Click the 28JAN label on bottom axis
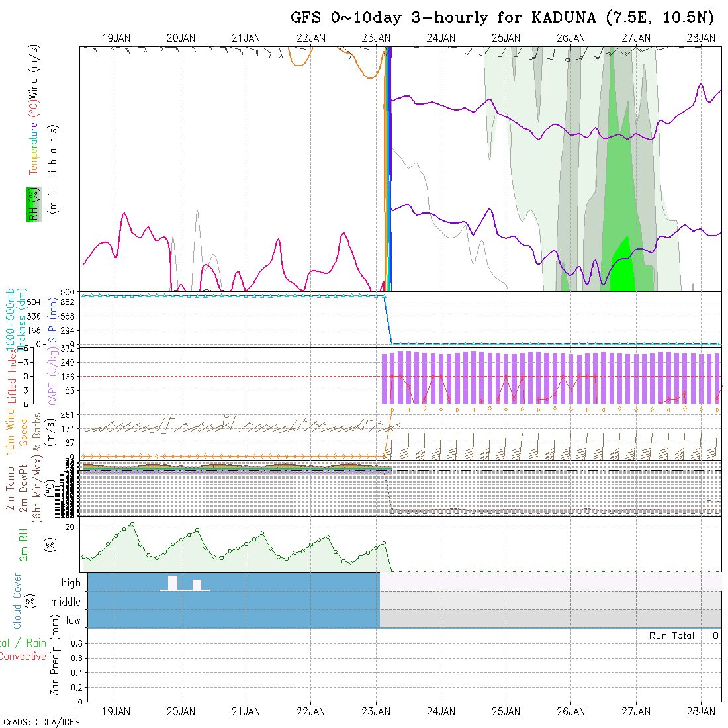The width and height of the screenshot is (728, 728). 700,711
